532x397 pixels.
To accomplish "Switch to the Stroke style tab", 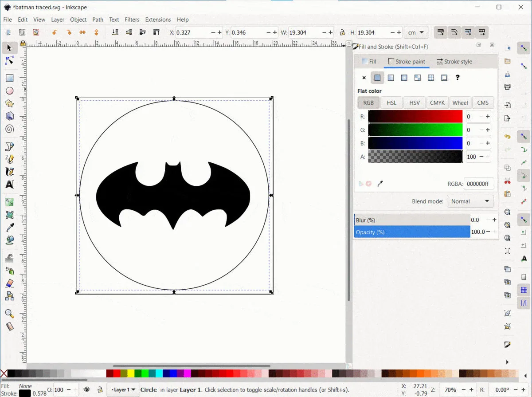I will click(454, 62).
